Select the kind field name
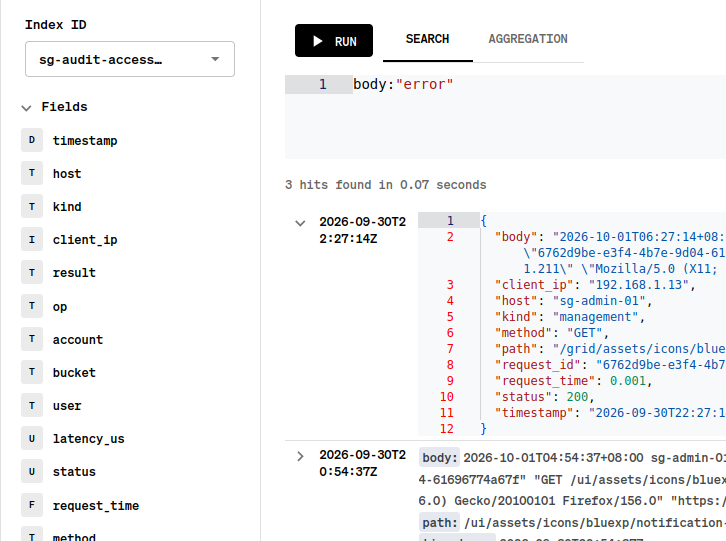 point(67,207)
